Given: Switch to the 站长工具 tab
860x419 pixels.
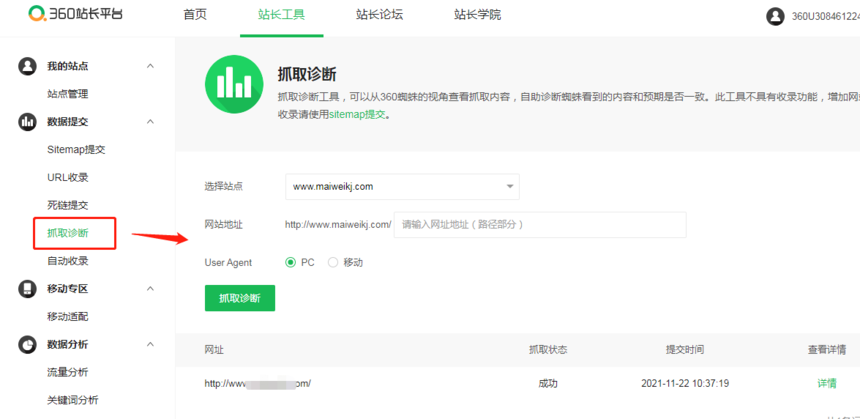Looking at the screenshot, I should pyautogui.click(x=281, y=15).
